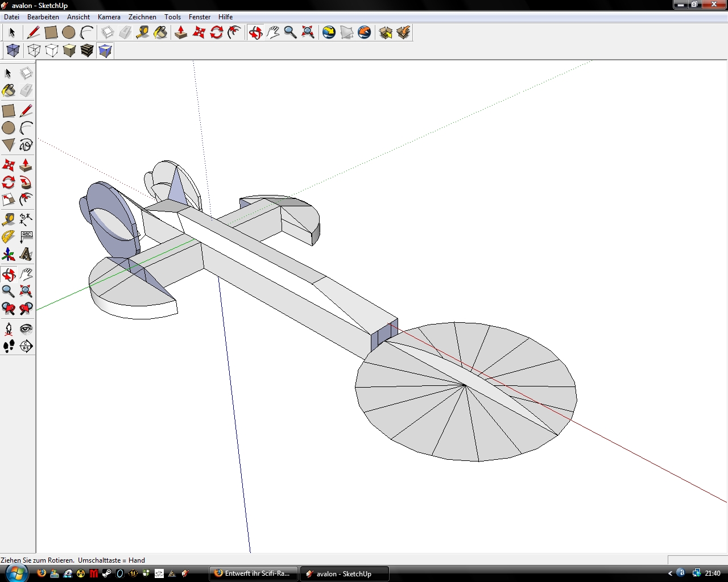Switch to Wireframe face style
Screen dimensions: 728x582
[34, 51]
